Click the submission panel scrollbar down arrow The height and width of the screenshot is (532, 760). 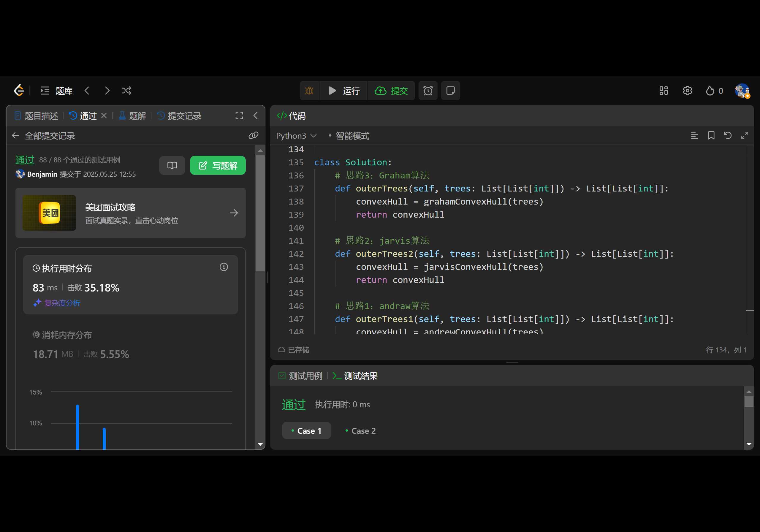click(260, 445)
